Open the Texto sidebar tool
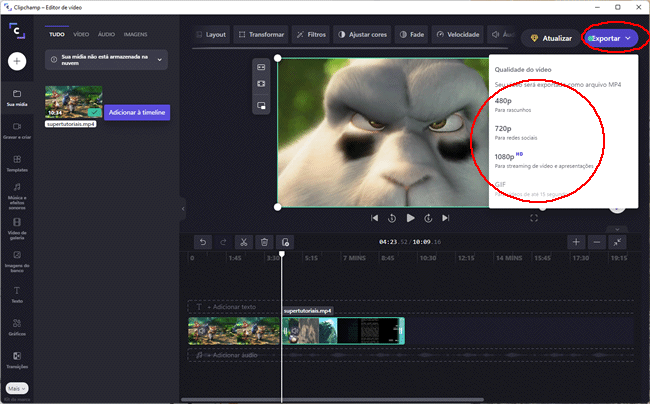The height and width of the screenshot is (404, 650). click(x=17, y=294)
